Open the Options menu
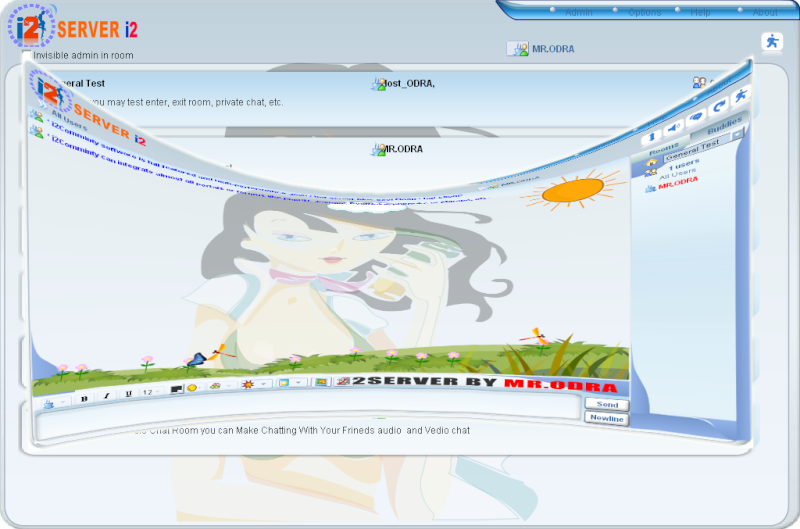This screenshot has height=529, width=800. [x=644, y=12]
